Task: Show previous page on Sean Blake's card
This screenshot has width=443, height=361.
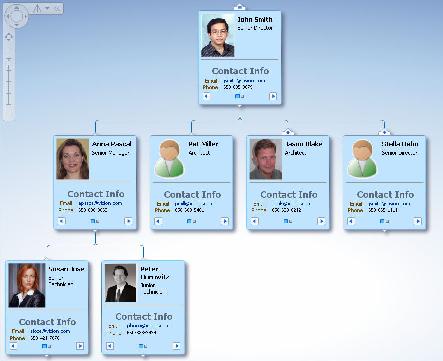Action: point(255,221)
